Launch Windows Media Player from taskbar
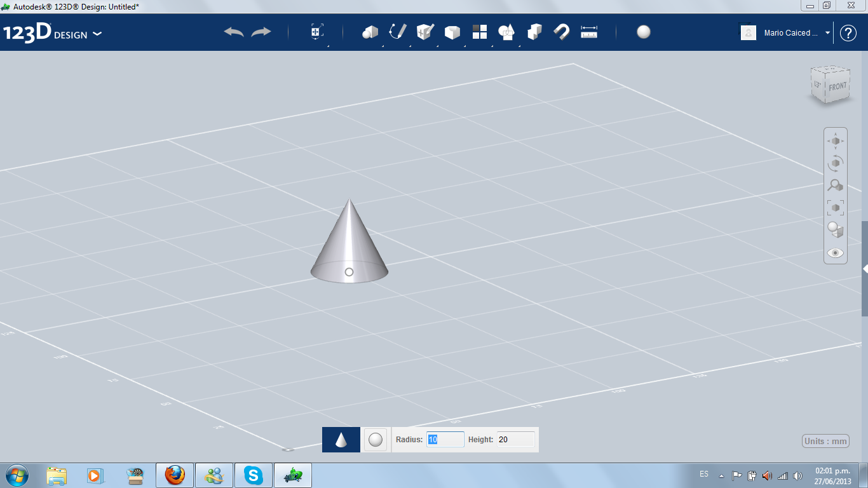The width and height of the screenshot is (868, 488). [x=95, y=475]
